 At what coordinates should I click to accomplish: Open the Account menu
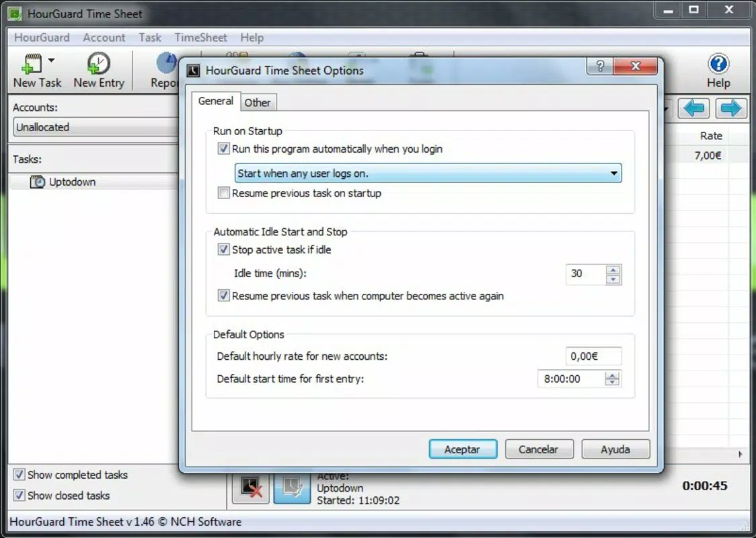point(104,37)
